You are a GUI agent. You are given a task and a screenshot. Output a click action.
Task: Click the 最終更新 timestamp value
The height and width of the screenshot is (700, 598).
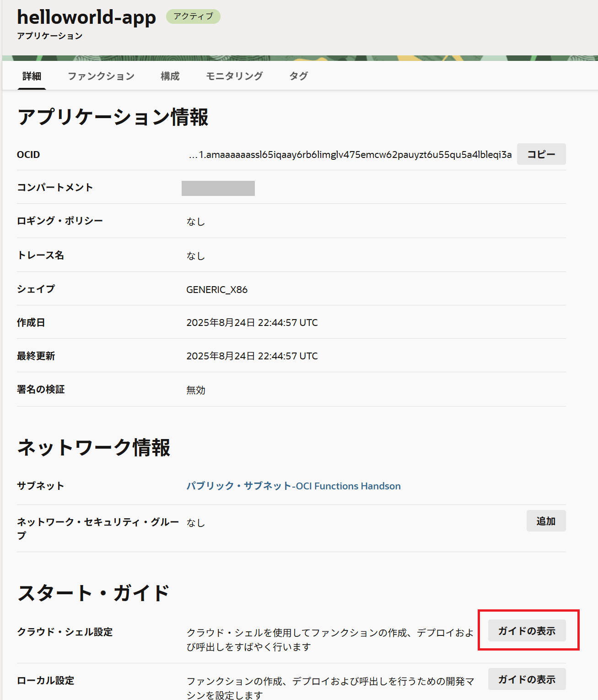(x=252, y=356)
